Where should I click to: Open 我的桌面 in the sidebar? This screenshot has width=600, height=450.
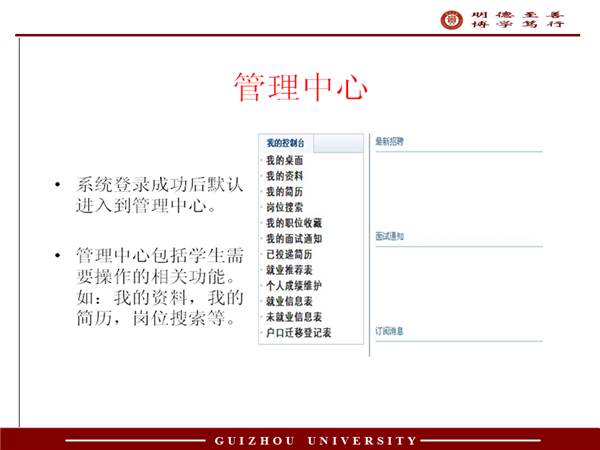285,160
